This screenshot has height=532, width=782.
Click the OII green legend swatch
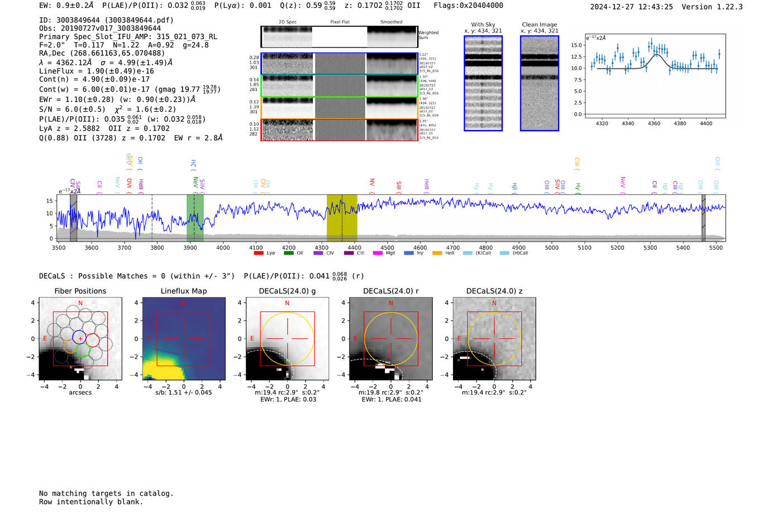coord(288,253)
